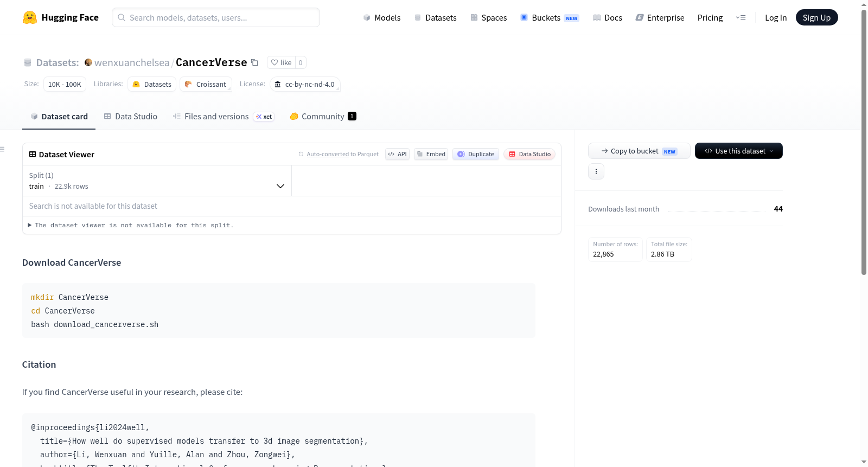Expand the dataset viewer not available message
This screenshot has width=868, height=467.
(x=131, y=225)
